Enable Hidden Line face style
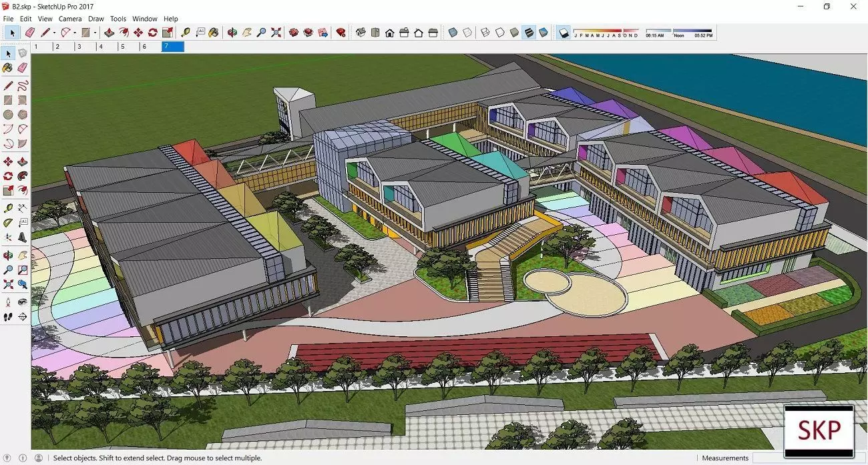 tap(500, 32)
